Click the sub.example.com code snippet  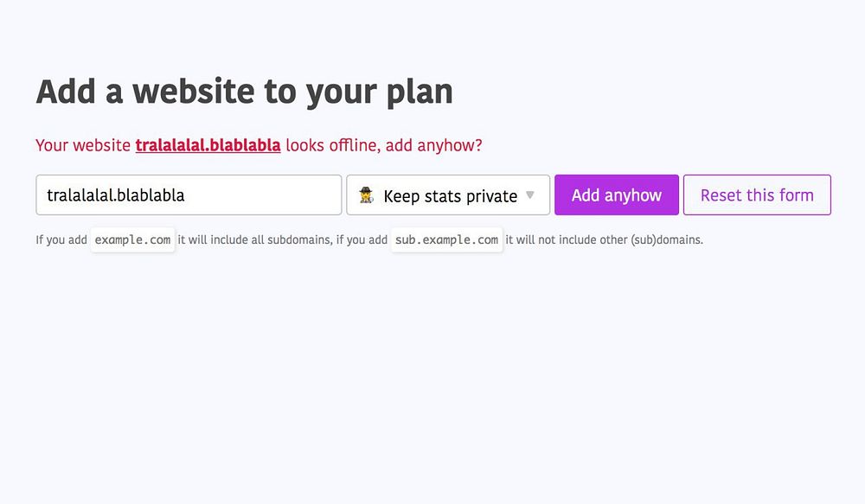(x=447, y=239)
